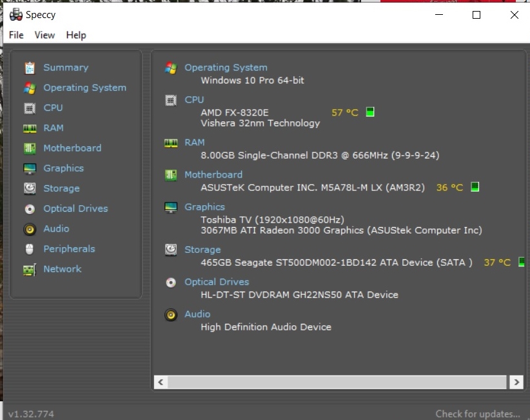The width and height of the screenshot is (530, 420).
Task: Open Graphics section from sidebar
Action: [x=64, y=168]
